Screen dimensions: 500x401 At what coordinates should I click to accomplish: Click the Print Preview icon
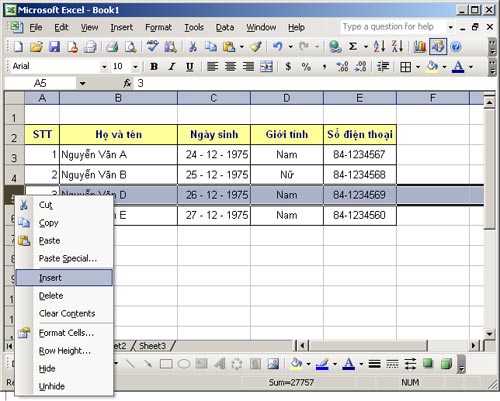(130, 47)
